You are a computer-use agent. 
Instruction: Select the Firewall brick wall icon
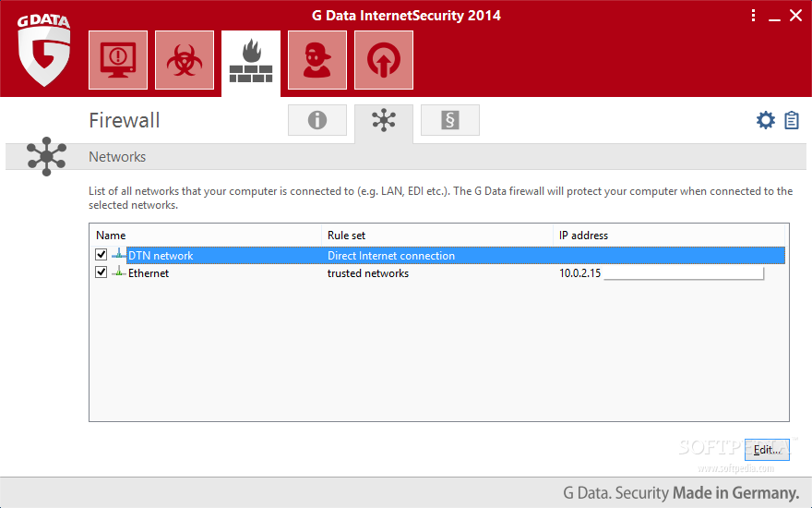click(251, 61)
